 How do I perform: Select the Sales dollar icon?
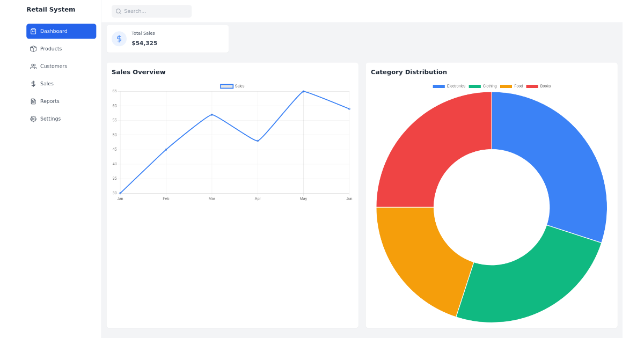[34, 84]
